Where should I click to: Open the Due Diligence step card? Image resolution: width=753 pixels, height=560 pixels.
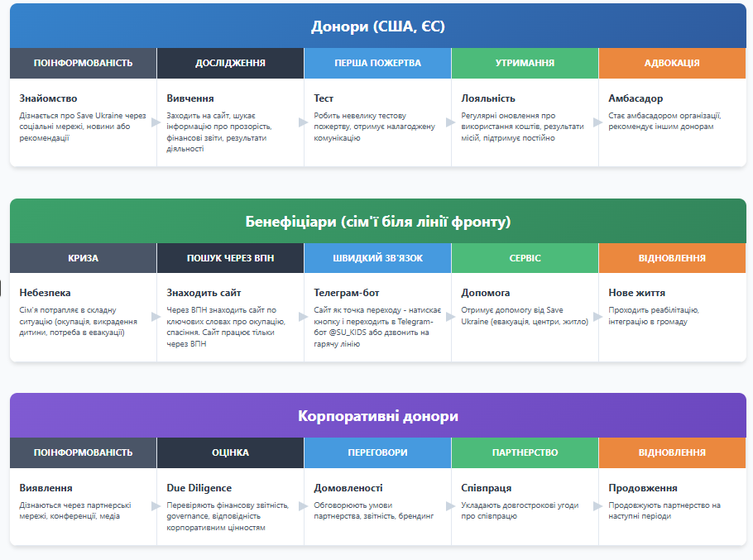pyautogui.click(x=230, y=509)
